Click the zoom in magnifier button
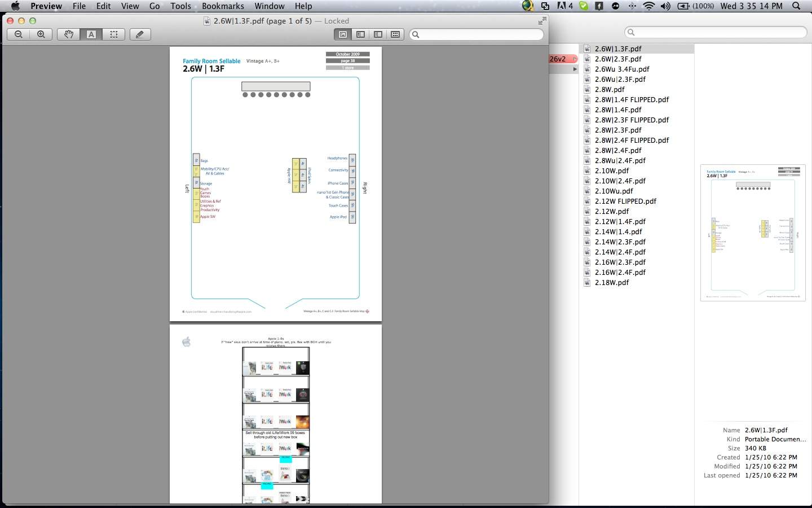The width and height of the screenshot is (812, 508). (x=41, y=34)
